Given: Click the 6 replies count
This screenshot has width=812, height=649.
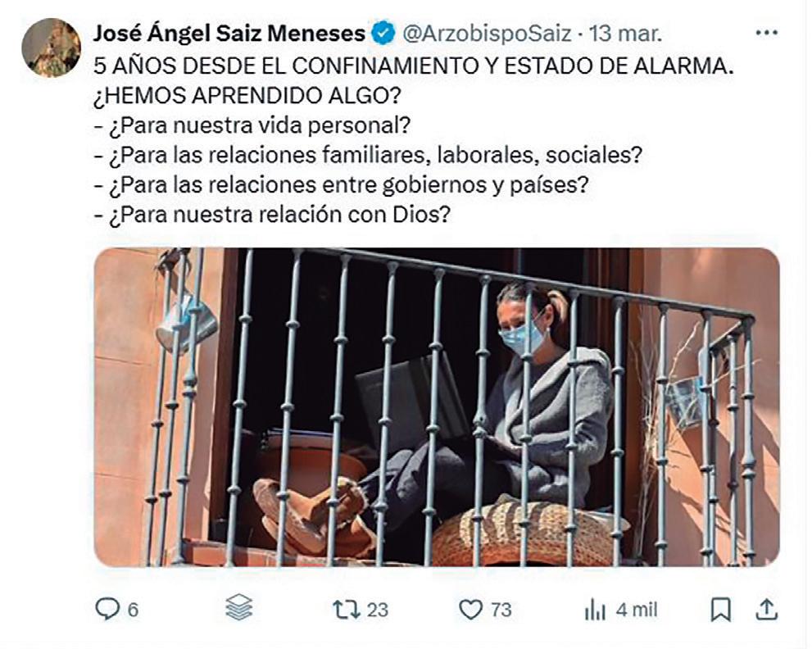Looking at the screenshot, I should (x=133, y=610).
